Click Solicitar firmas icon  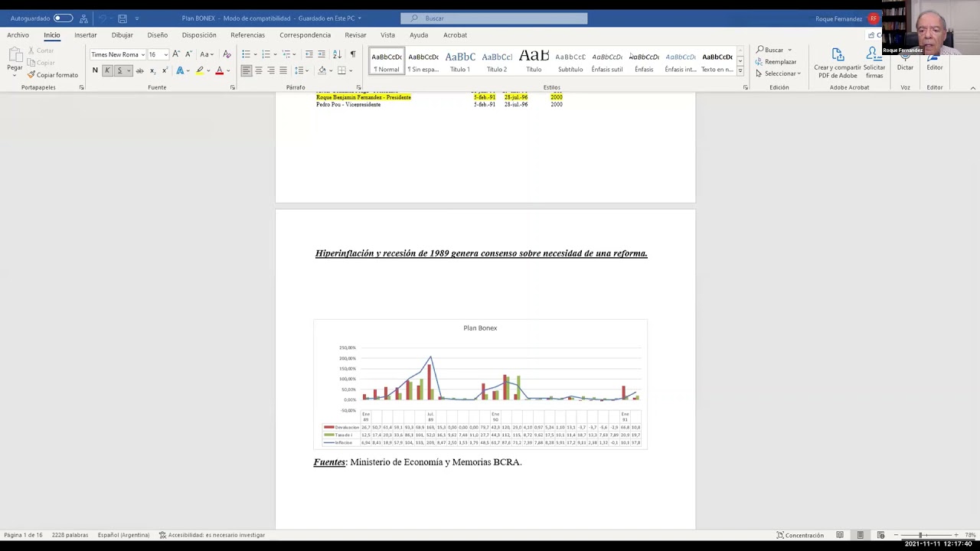coord(874,61)
